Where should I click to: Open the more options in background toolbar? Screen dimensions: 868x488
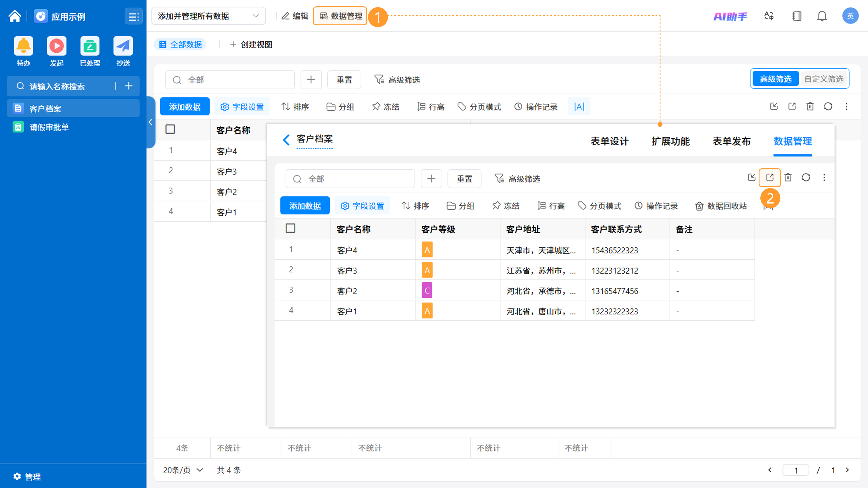tap(847, 107)
